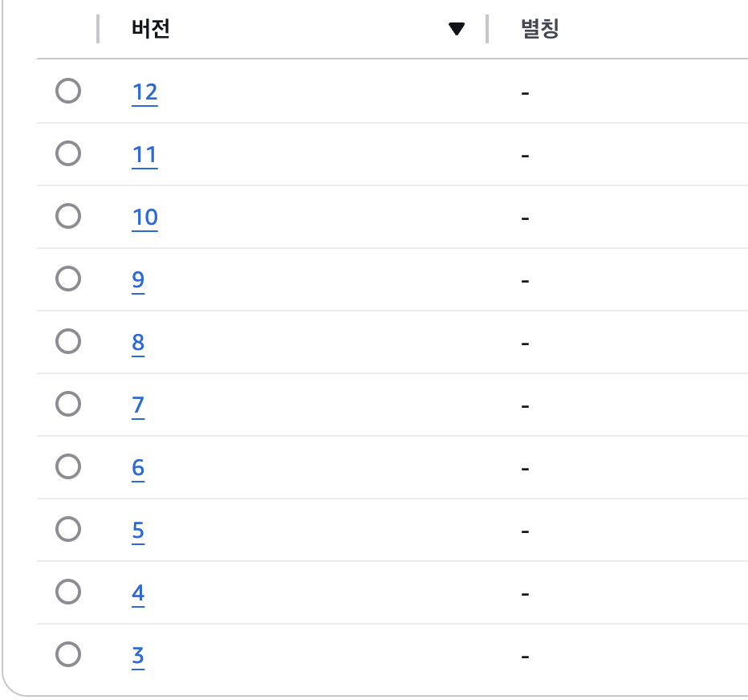Sort by the 버전 column descending arrow

(457, 30)
